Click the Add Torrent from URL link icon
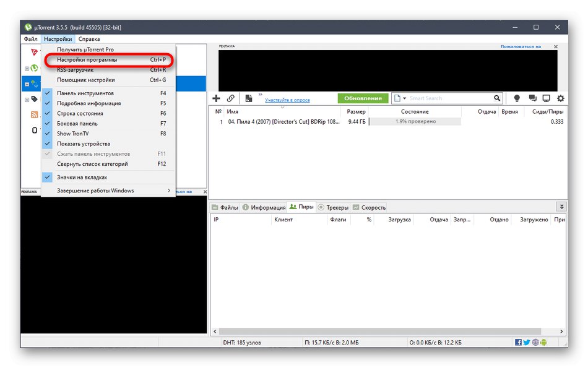 coord(231,98)
